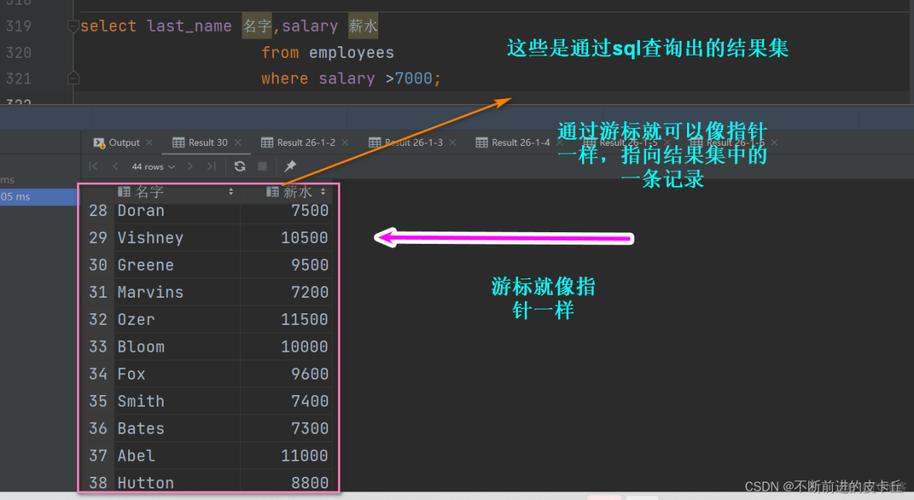
Task: Select the 7400 salary cell
Action: coord(287,402)
